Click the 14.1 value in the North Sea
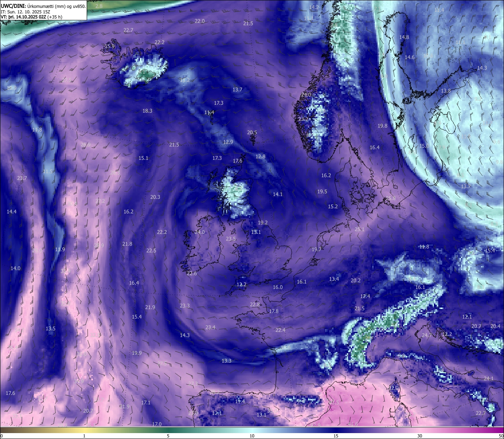 click(x=278, y=194)
